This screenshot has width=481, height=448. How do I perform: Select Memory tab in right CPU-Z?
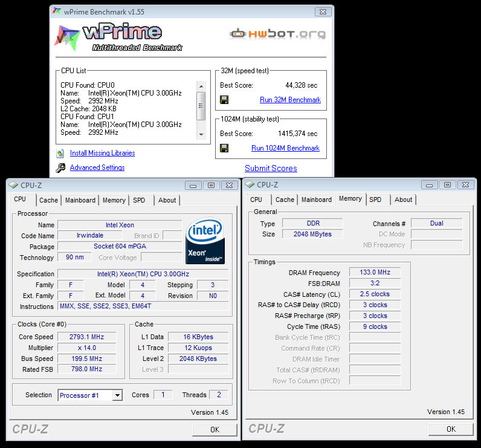[x=350, y=198]
